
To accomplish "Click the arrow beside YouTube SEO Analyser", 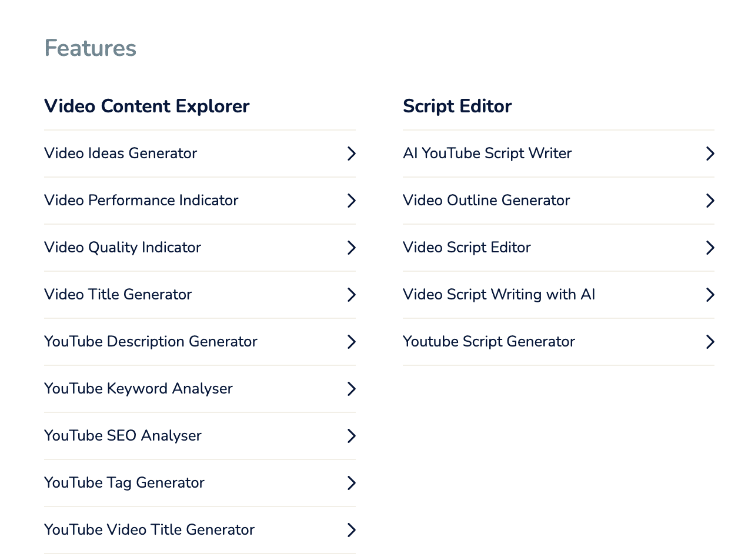I will click(x=351, y=436).
